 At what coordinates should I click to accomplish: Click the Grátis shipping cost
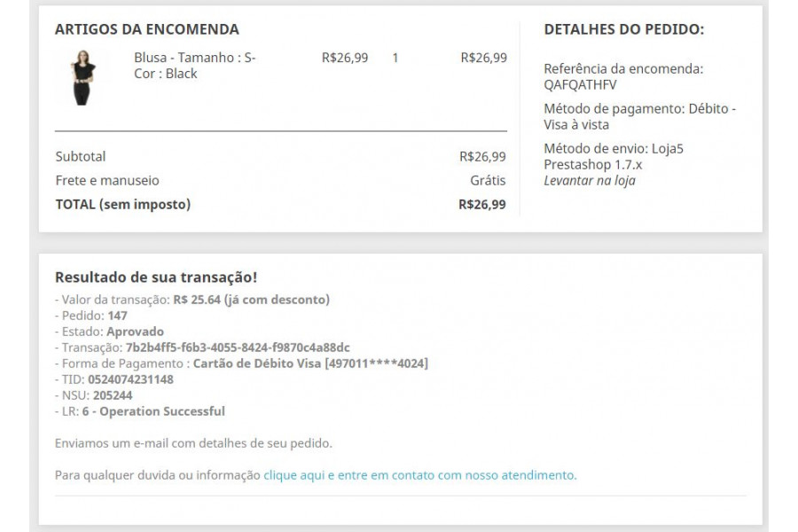pos(488,180)
